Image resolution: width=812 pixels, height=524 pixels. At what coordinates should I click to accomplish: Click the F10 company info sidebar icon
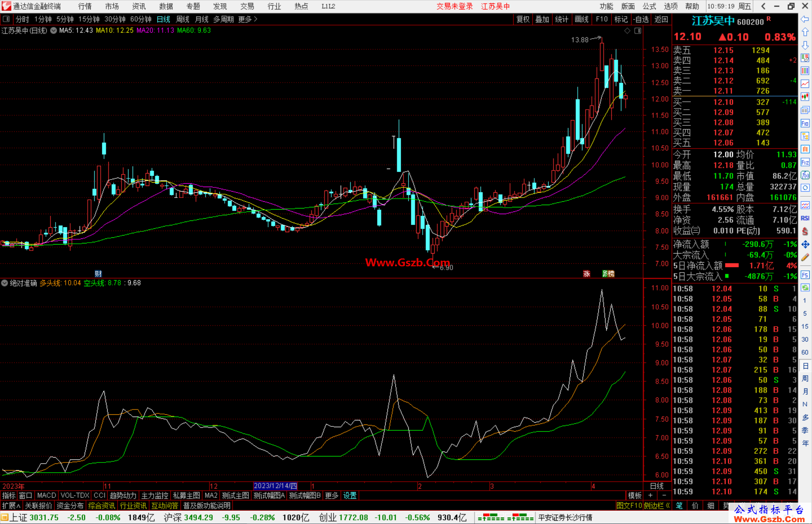pos(805,123)
